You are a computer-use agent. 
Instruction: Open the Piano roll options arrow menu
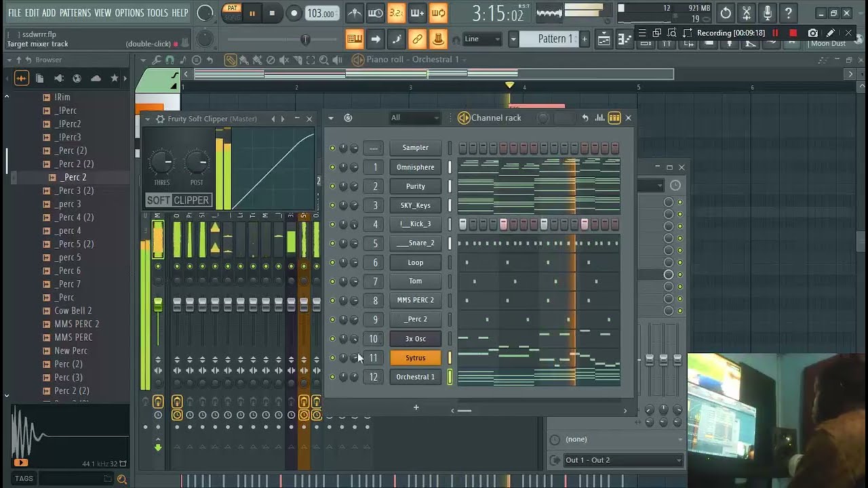pyautogui.click(x=143, y=60)
